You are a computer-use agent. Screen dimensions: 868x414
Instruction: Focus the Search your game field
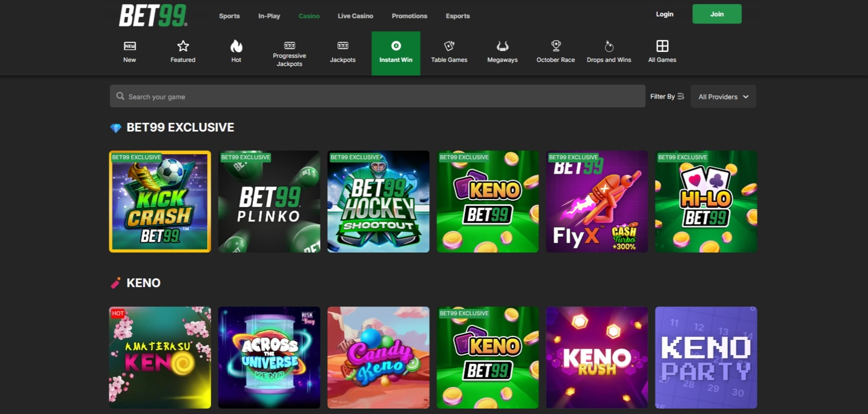coord(377,96)
